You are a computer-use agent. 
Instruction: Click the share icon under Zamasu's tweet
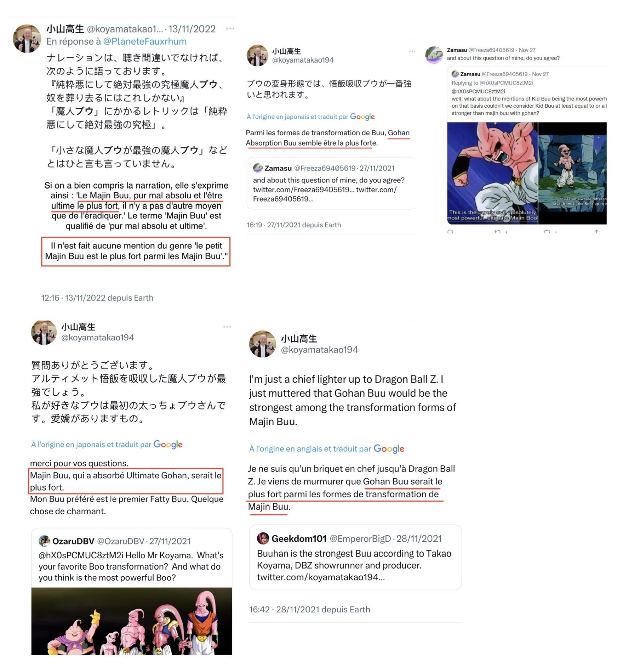597,232
